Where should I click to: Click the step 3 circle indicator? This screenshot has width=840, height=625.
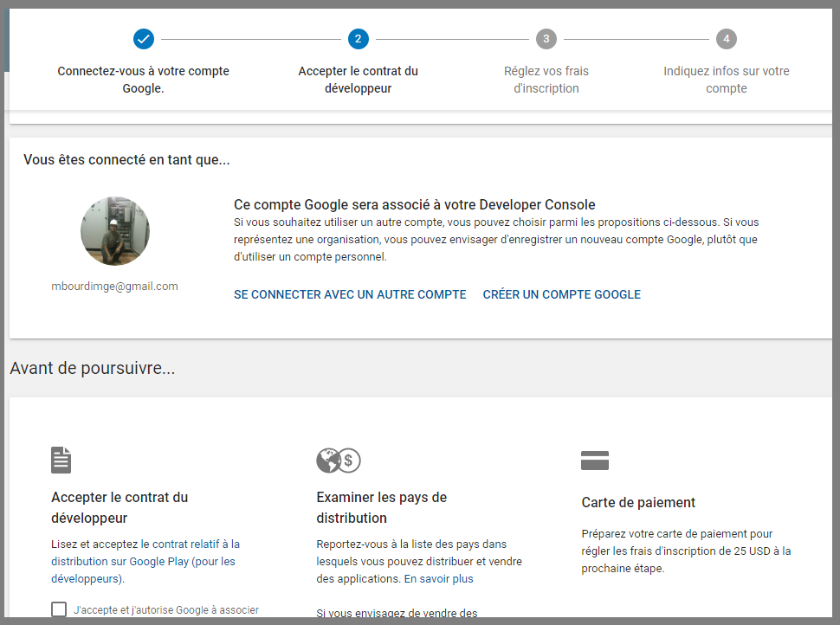(546, 39)
